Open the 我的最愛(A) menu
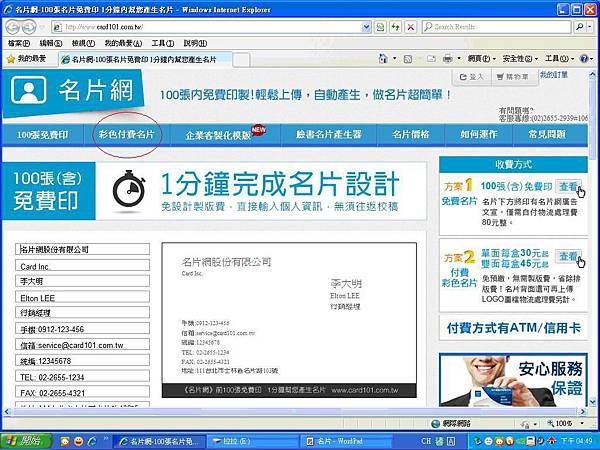Viewport: 600px width, 450px height. click(123, 43)
